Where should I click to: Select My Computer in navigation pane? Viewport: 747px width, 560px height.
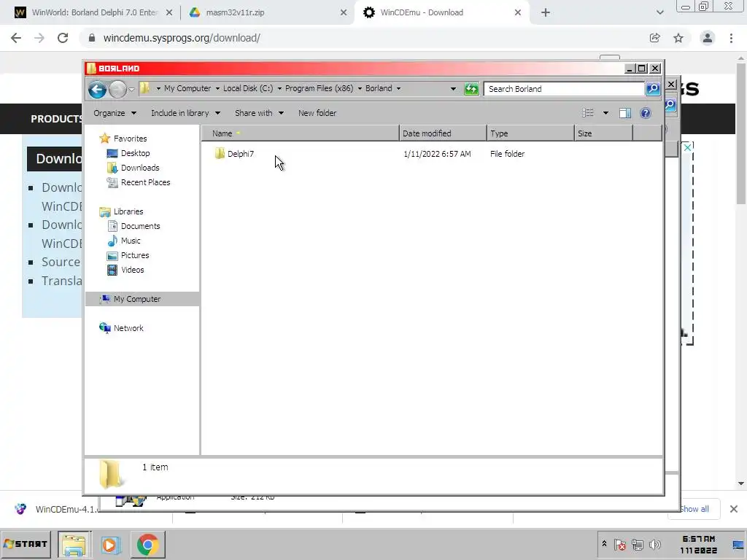[136, 299]
